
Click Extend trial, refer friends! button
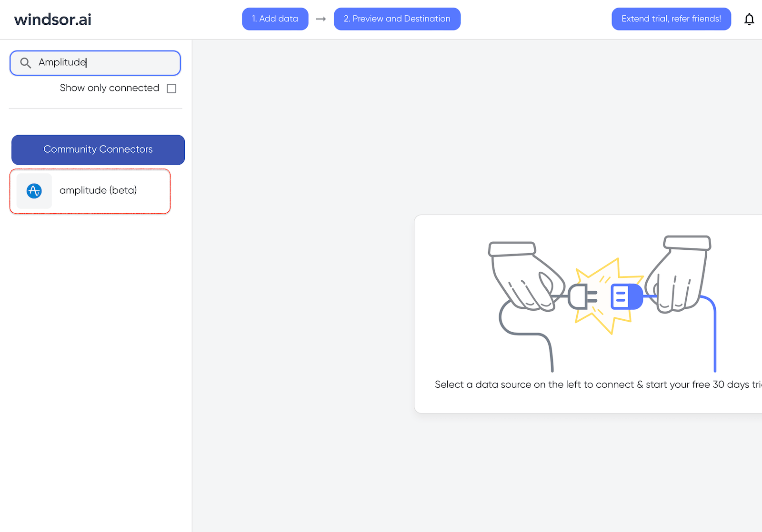[x=672, y=19]
